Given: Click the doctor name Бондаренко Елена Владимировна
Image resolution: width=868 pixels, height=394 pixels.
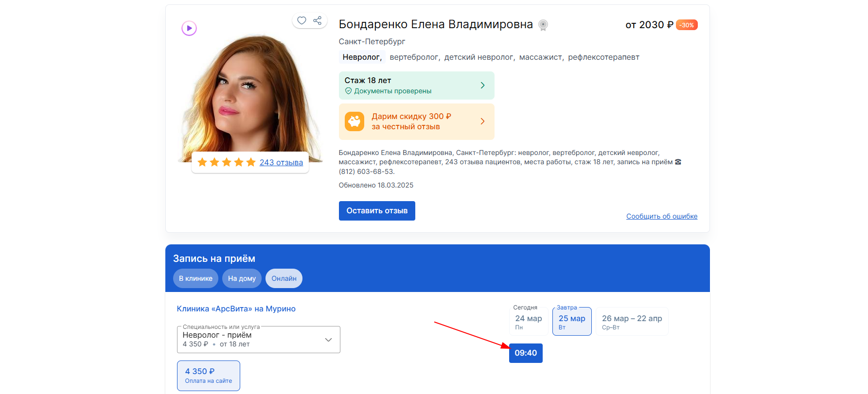Looking at the screenshot, I should pyautogui.click(x=436, y=24).
